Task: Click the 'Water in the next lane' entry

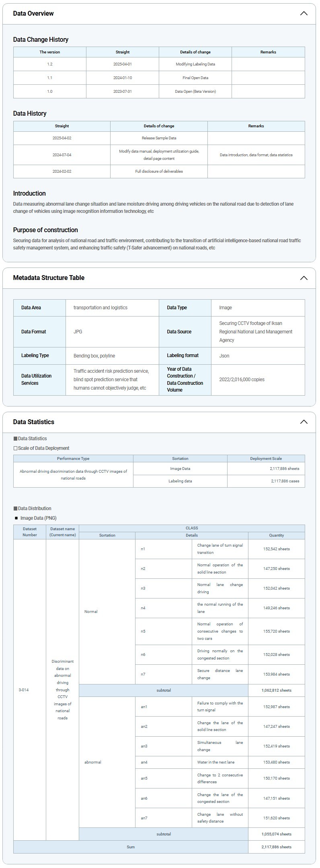Action: [x=216, y=762]
